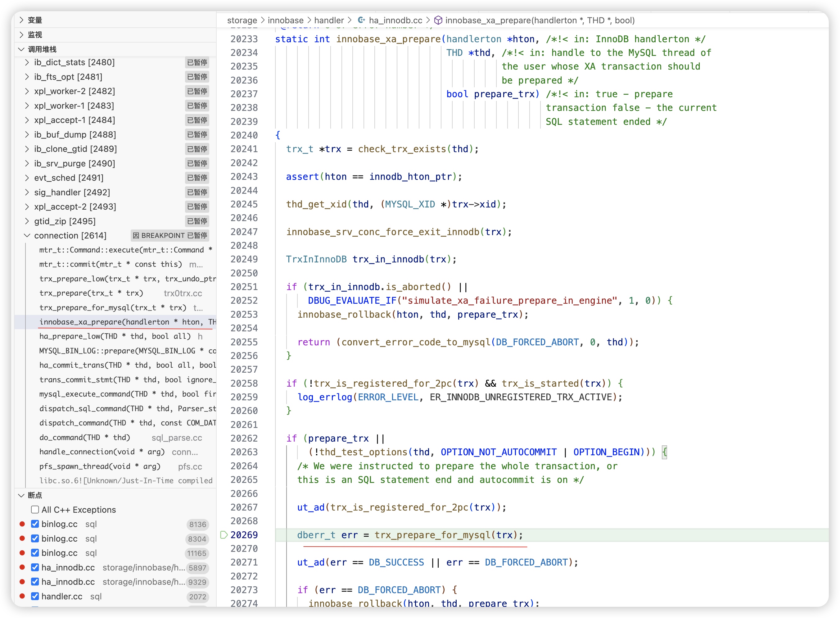Viewport: 840px width, 618px height.
Task: Expand the 变量 section
Action: point(22,20)
